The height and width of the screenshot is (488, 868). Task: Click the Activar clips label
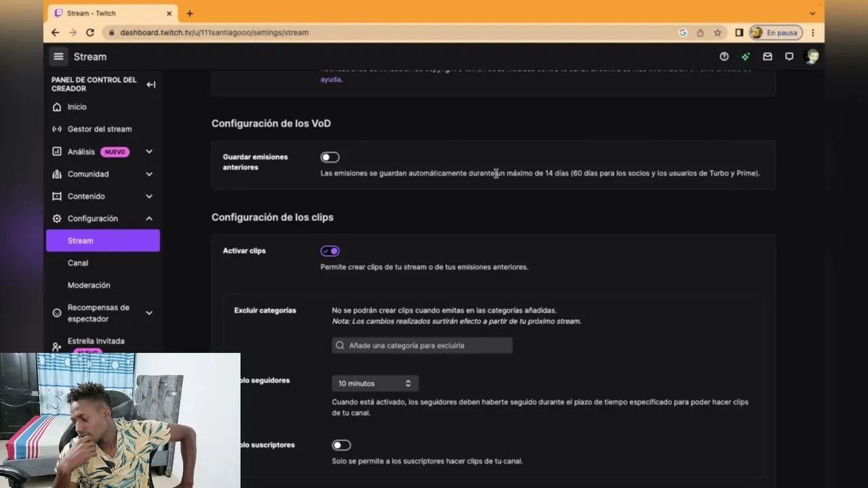click(x=244, y=251)
